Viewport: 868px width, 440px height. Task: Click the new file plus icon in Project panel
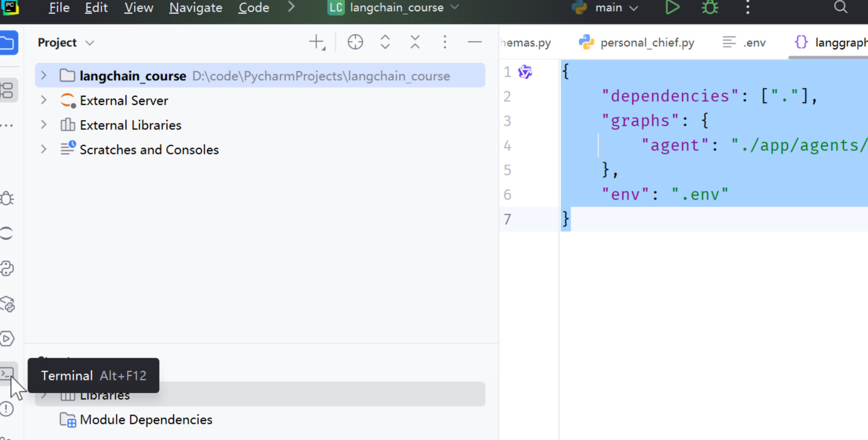[317, 42]
